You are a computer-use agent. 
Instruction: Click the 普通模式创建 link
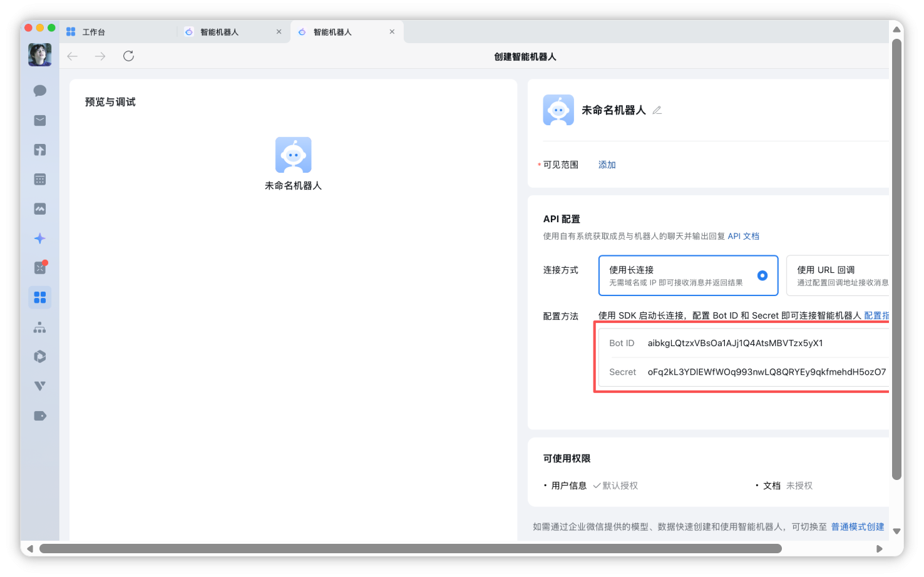pyautogui.click(x=858, y=527)
